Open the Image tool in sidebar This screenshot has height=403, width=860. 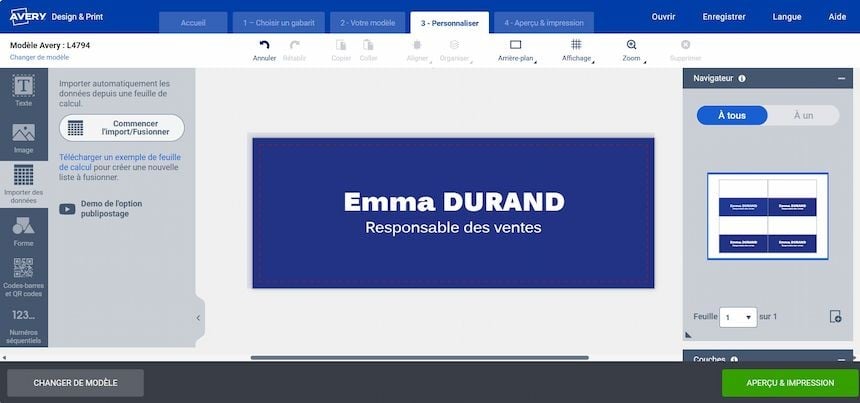[24, 138]
